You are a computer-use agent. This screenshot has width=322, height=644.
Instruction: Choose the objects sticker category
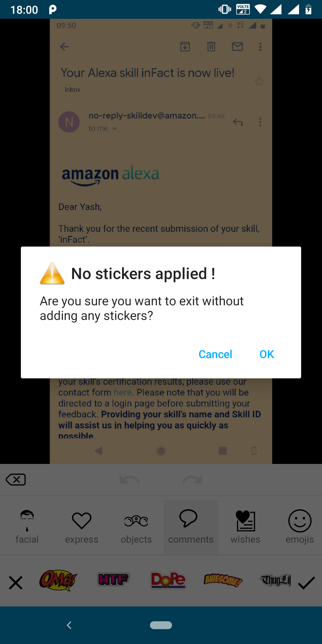[136, 527]
